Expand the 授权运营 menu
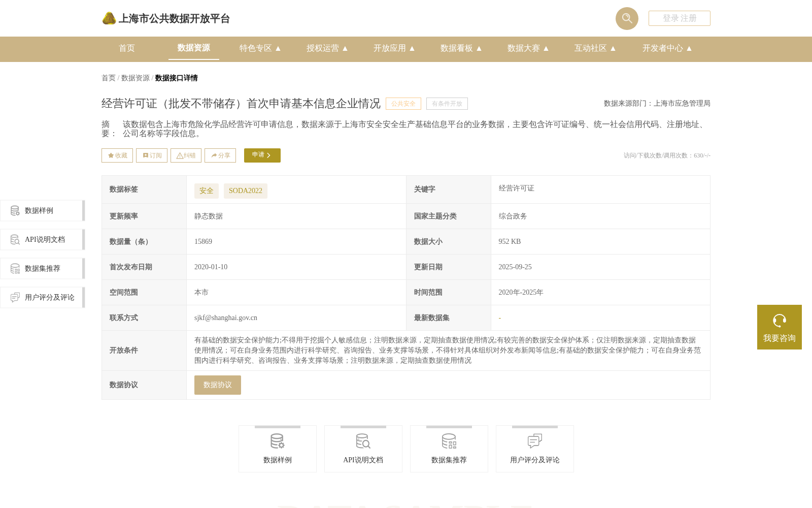This screenshot has height=508, width=812. (x=327, y=48)
